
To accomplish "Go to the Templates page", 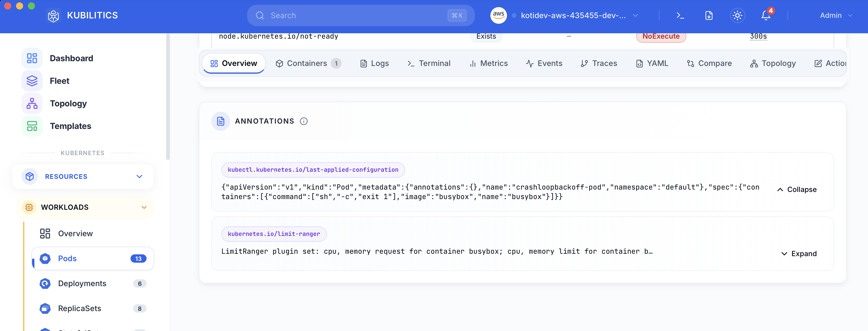I will 70,126.
